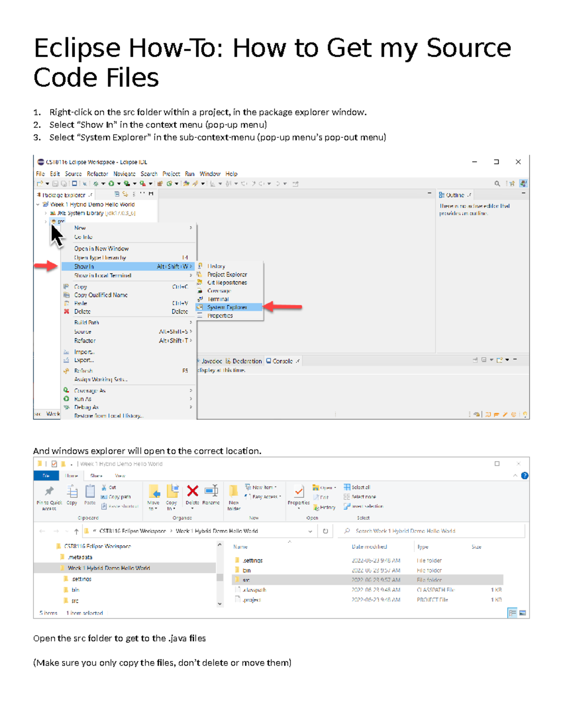Click the New folder ribbon icon

234,492
